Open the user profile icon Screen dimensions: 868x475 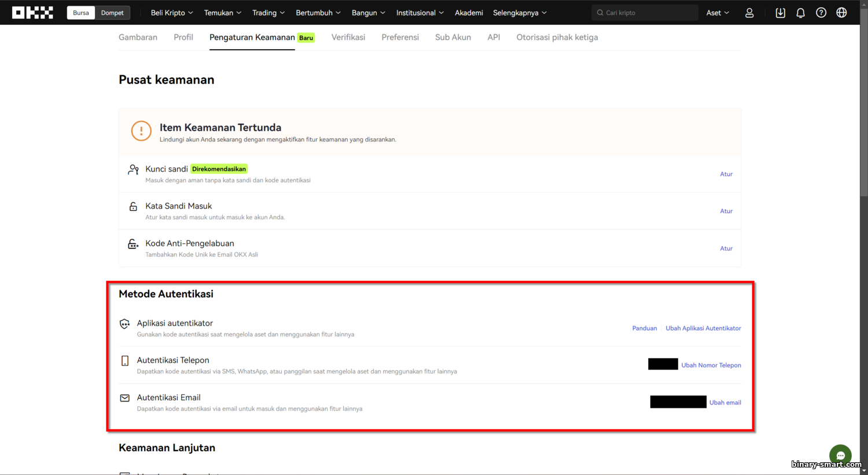pyautogui.click(x=749, y=13)
